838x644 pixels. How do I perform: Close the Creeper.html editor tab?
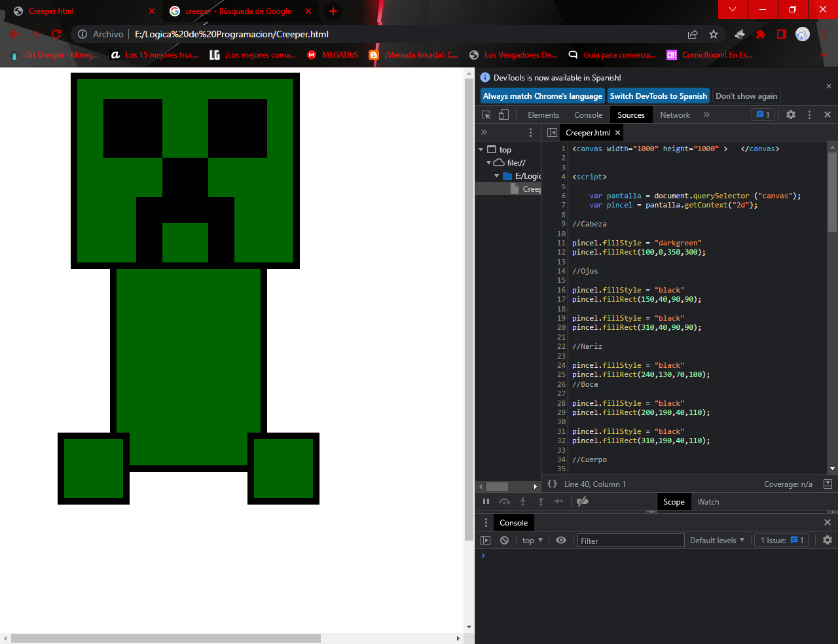(617, 132)
